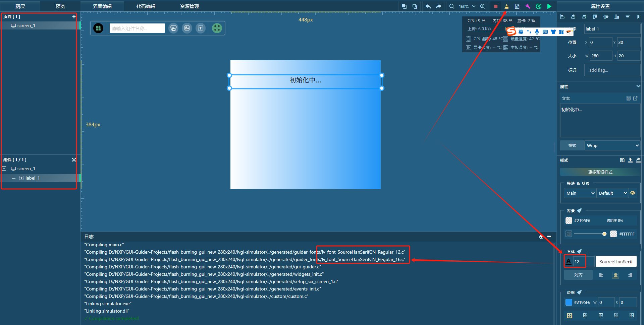
Task: Click the bring-to-front layer icon
Action: point(404,6)
